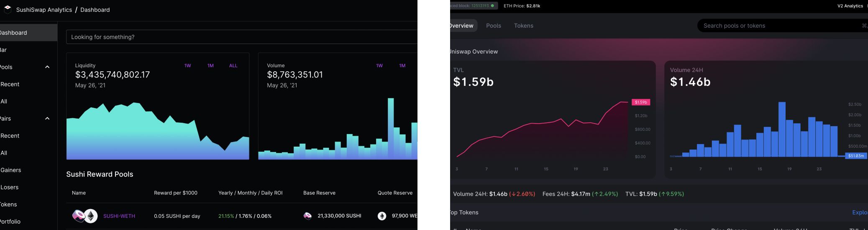Open Dashboard in the SushiSwap sidebar
This screenshot has width=868, height=230.
tap(28, 33)
